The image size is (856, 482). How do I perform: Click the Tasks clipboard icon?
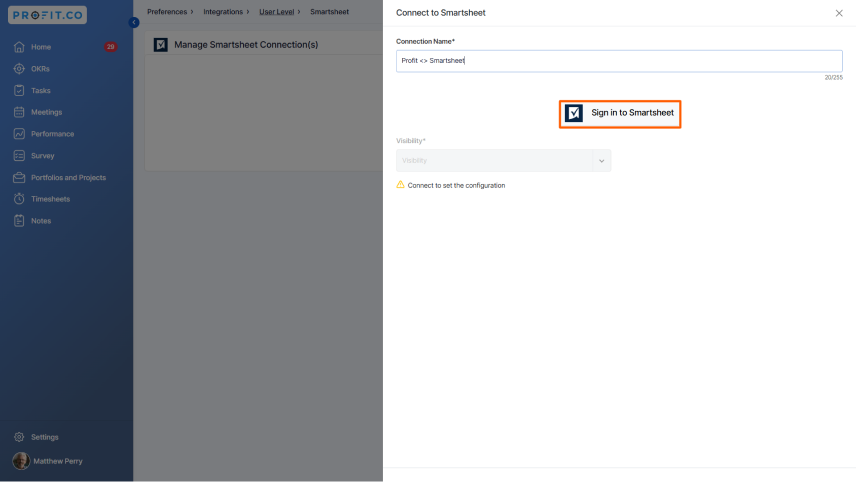pos(19,91)
